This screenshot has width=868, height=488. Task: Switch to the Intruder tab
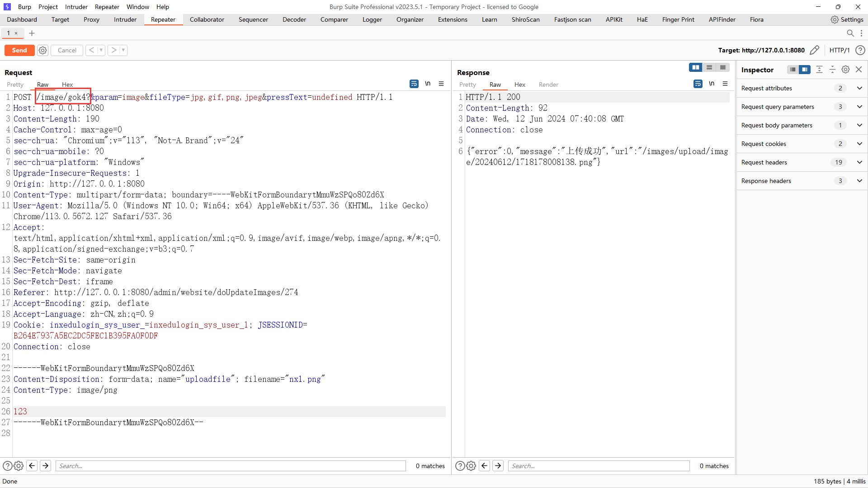[125, 19]
